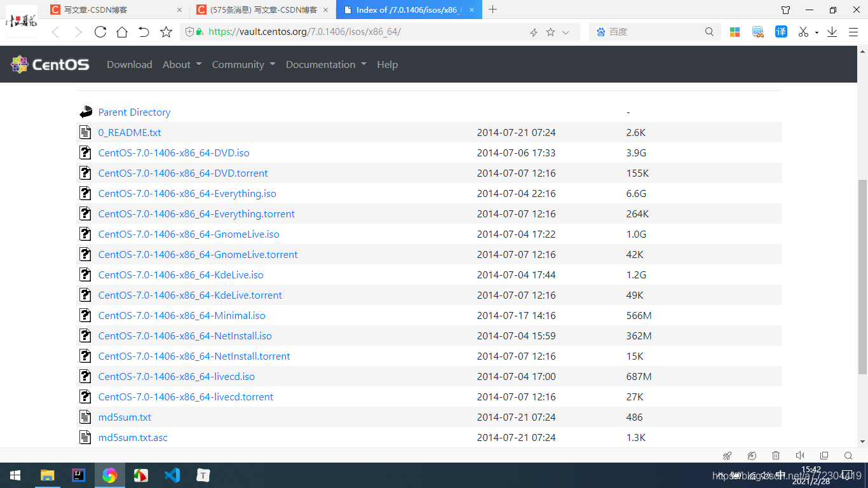Click the lightning speed mode icon

pos(534,32)
